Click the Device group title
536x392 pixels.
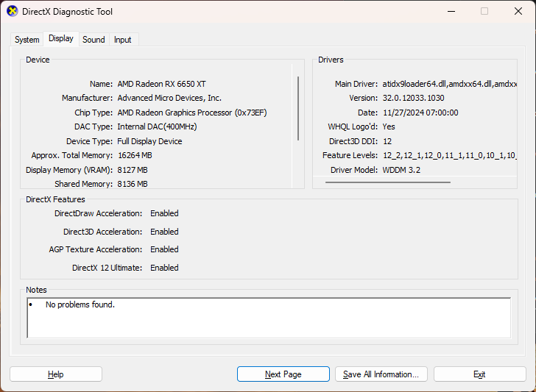pyautogui.click(x=38, y=60)
